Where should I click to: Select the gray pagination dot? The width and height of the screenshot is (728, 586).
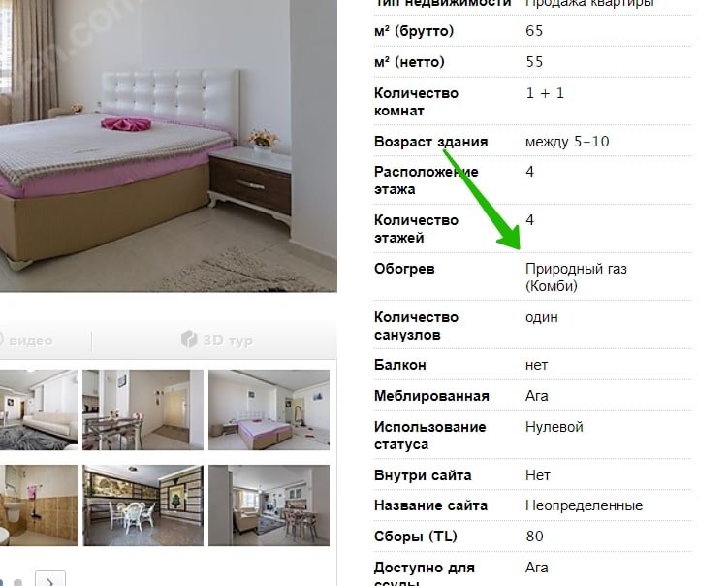(x=17, y=582)
